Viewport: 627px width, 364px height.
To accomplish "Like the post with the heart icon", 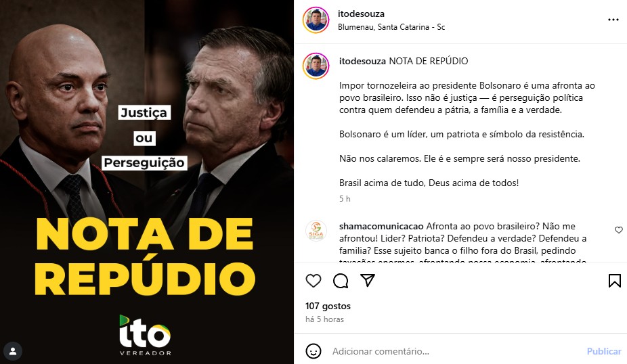I will point(313,281).
